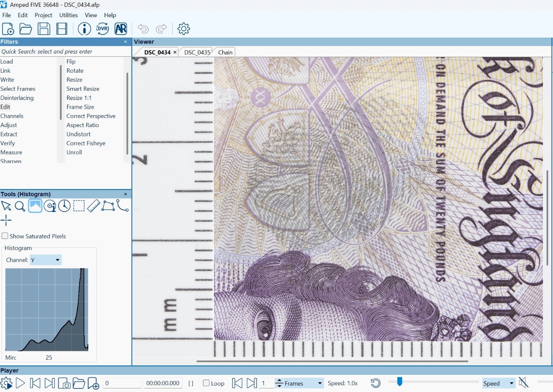Image resolution: width=553 pixels, height=392 pixels.
Task: Select the Adjust filter category
Action: click(x=9, y=125)
